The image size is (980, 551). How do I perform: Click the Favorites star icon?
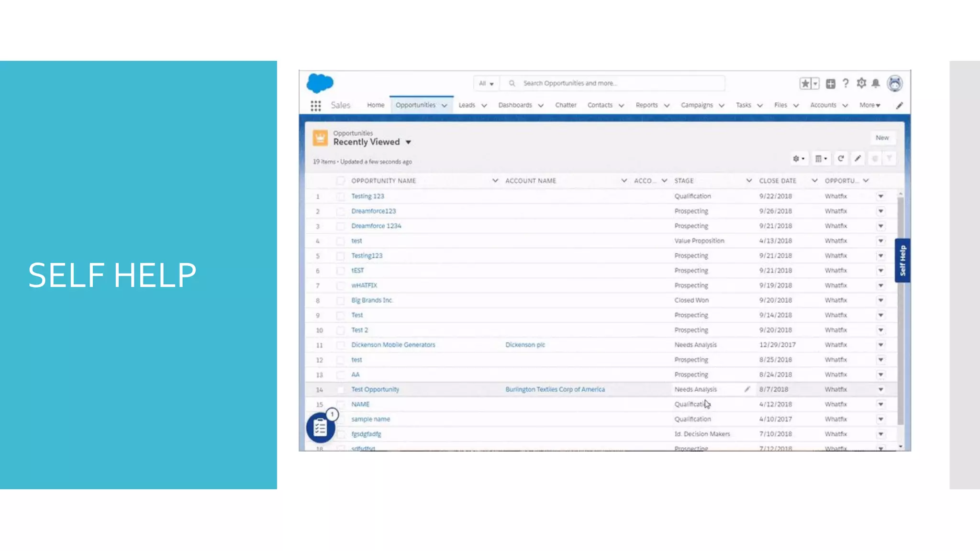point(805,84)
